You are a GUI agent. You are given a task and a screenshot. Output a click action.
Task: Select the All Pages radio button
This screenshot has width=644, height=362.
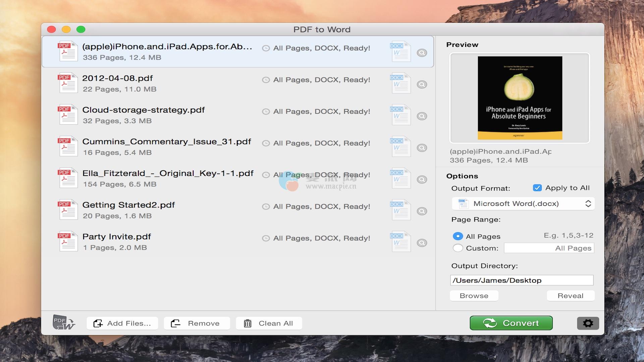coord(458,236)
